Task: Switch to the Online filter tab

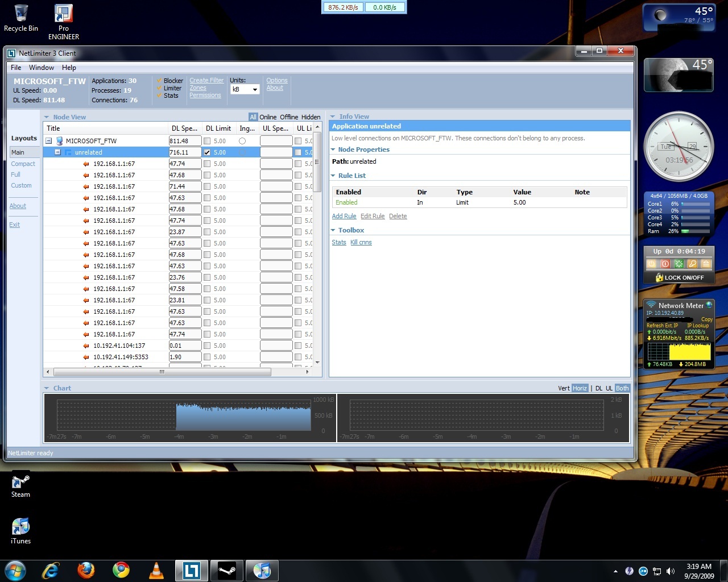Action: click(x=268, y=117)
